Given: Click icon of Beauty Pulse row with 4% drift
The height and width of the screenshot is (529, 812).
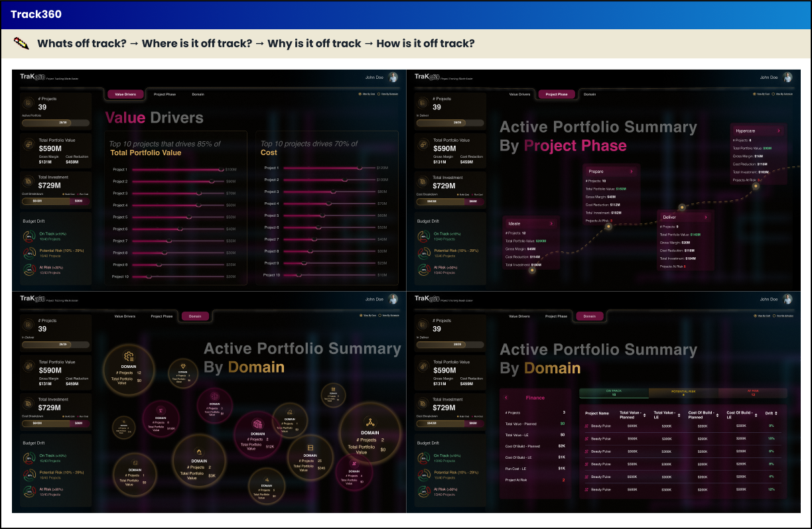Looking at the screenshot, I should (586, 477).
